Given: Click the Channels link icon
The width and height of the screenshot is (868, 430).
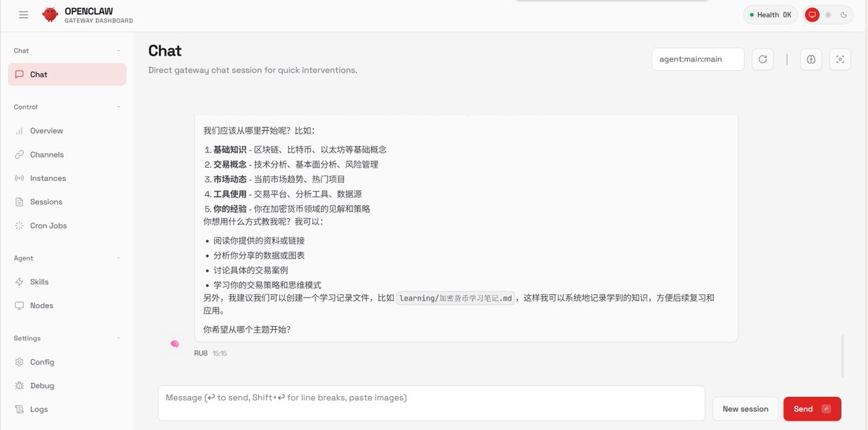Looking at the screenshot, I should point(20,155).
